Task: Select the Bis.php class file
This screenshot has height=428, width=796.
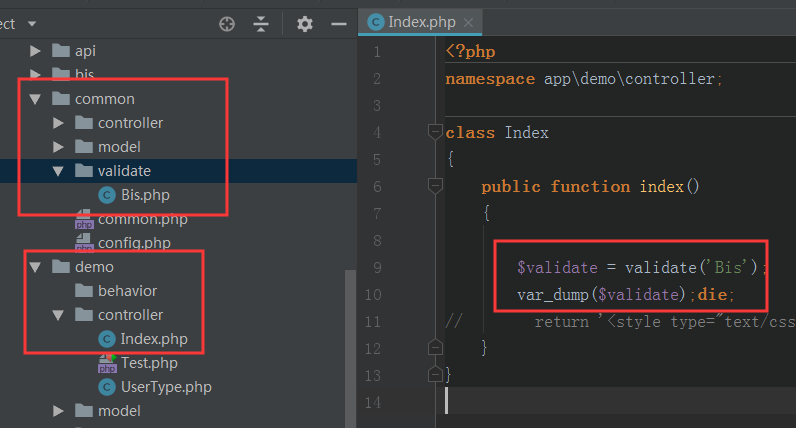Action: pyautogui.click(x=144, y=195)
